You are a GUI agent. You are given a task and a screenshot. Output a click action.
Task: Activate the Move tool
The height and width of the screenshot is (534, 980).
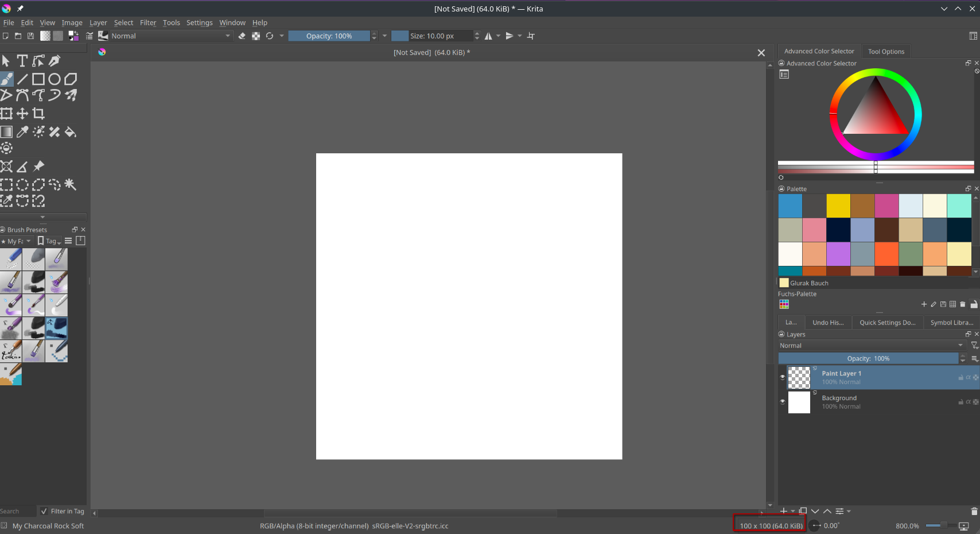[22, 114]
